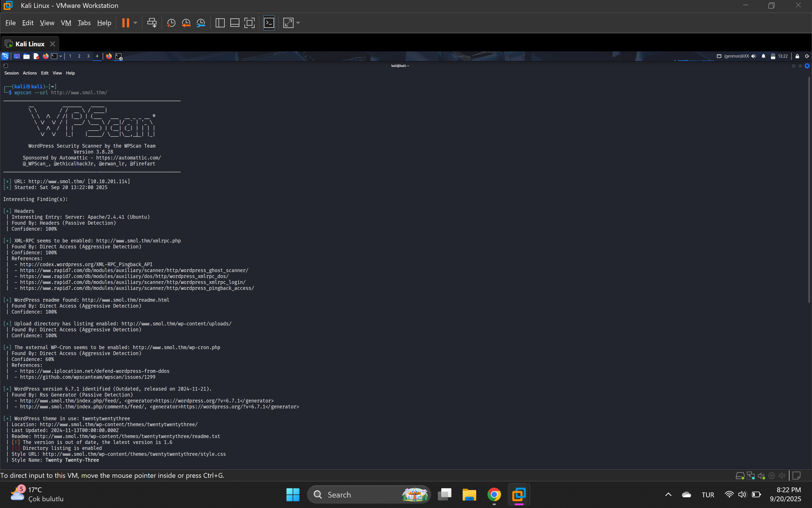The image size is (812, 508).
Task: Click the Windows taskbar Search box
Action: [369, 494]
